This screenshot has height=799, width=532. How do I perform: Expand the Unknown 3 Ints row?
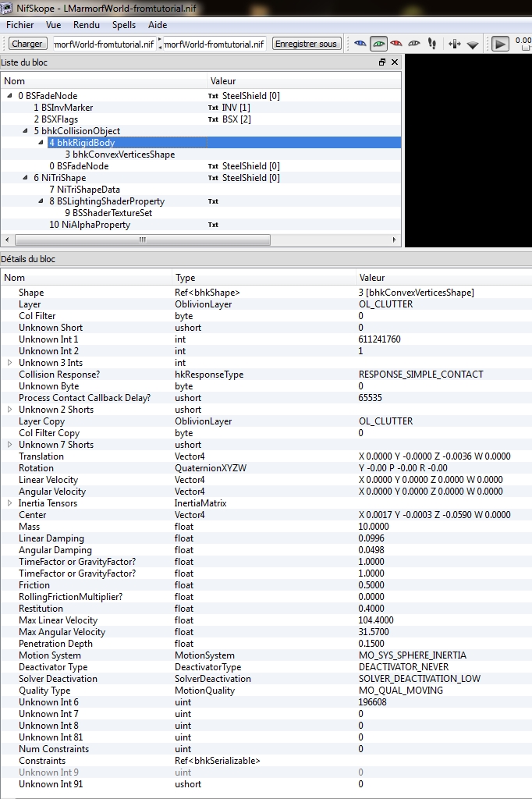coord(9,363)
